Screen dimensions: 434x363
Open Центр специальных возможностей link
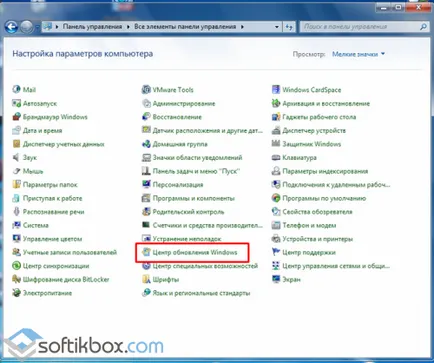point(205,266)
